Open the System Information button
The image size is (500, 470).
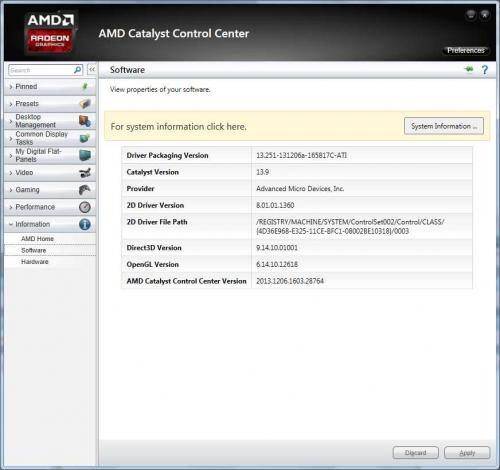click(444, 126)
